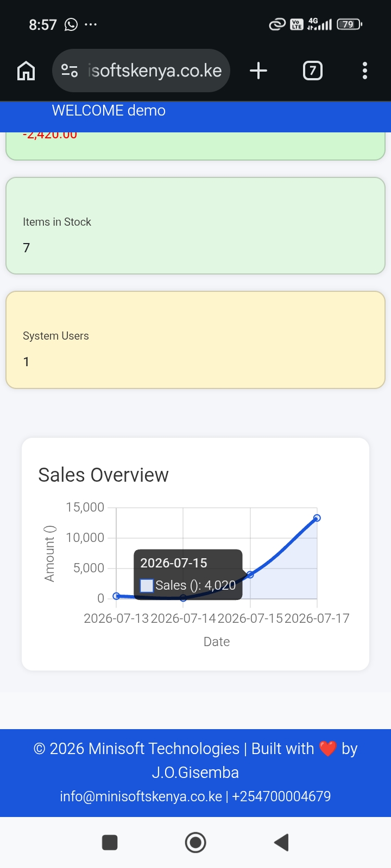Image resolution: width=391 pixels, height=868 pixels.
Task: Tap the WhatsApp notification icon in status bar
Action: coord(71,24)
